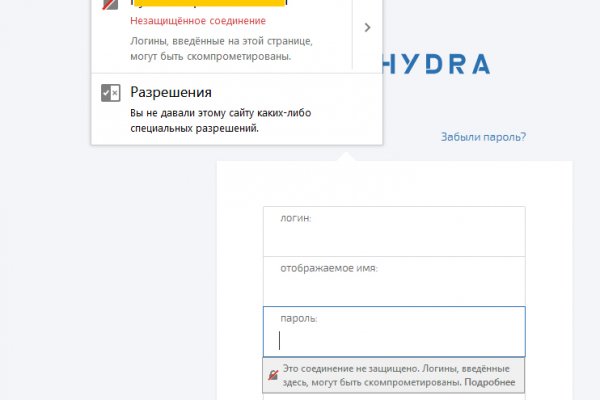Click the yellow highlighted site name
Image resolution: width=600 pixels, height=400 pixels.
click(x=208, y=4)
